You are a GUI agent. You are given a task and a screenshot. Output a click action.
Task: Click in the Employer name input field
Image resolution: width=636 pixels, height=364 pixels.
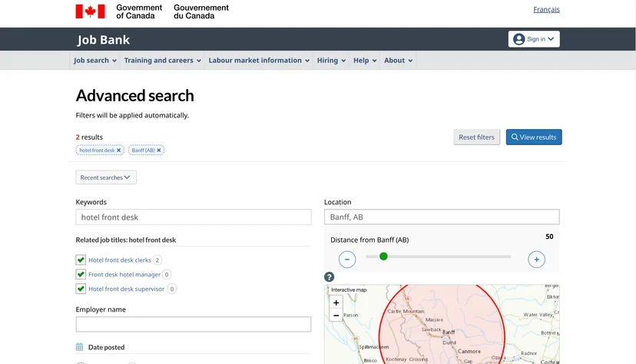click(194, 324)
